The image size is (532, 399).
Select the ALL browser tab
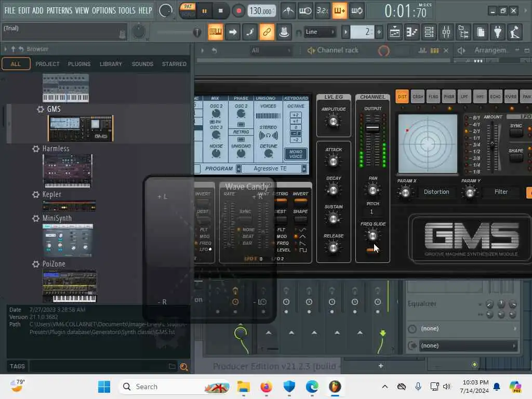[x=16, y=64]
